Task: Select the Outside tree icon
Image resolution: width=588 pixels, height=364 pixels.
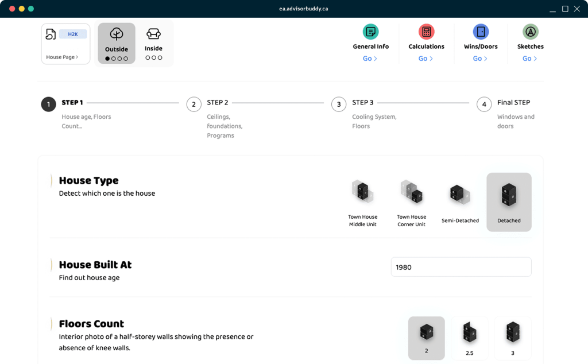Action: click(117, 34)
